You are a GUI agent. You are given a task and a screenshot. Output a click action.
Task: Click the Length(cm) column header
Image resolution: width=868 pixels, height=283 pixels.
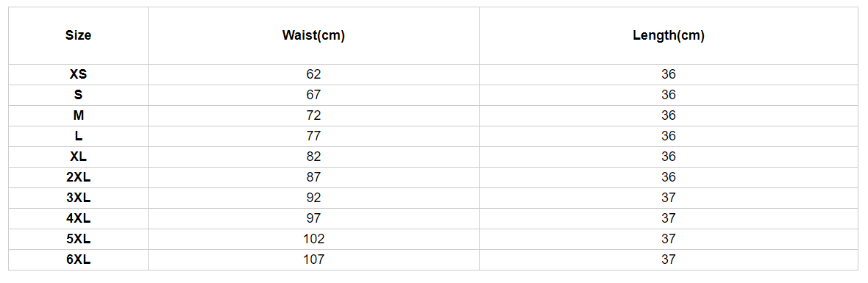point(668,36)
